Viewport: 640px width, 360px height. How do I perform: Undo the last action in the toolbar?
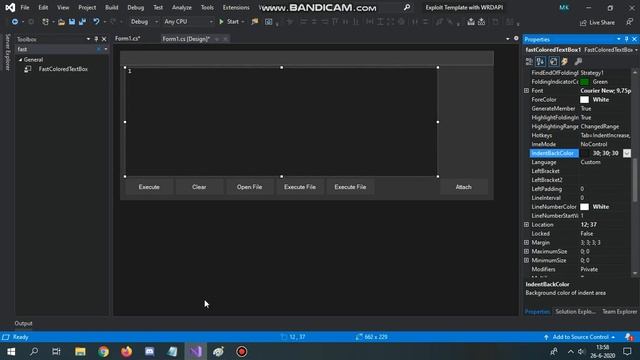click(x=96, y=22)
